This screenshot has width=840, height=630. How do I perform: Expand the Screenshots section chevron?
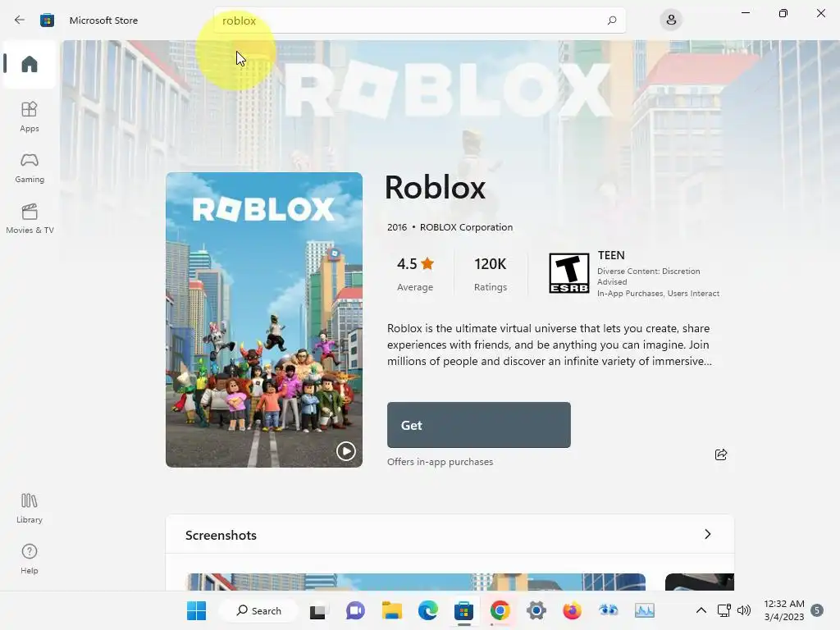708,534
